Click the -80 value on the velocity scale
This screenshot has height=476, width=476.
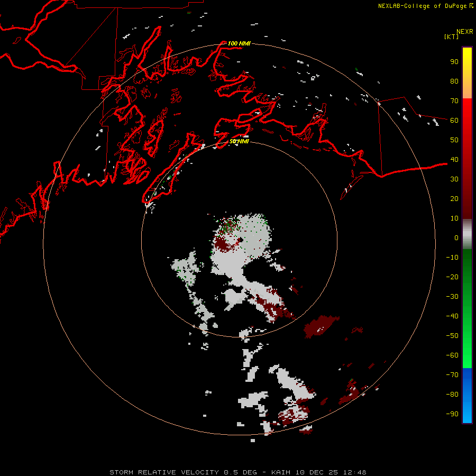452,395
